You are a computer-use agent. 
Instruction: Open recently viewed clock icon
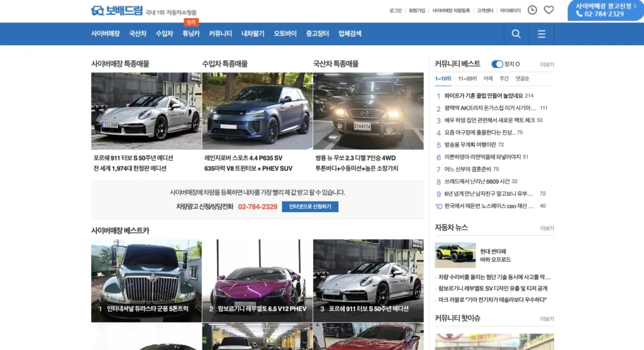[532, 10]
